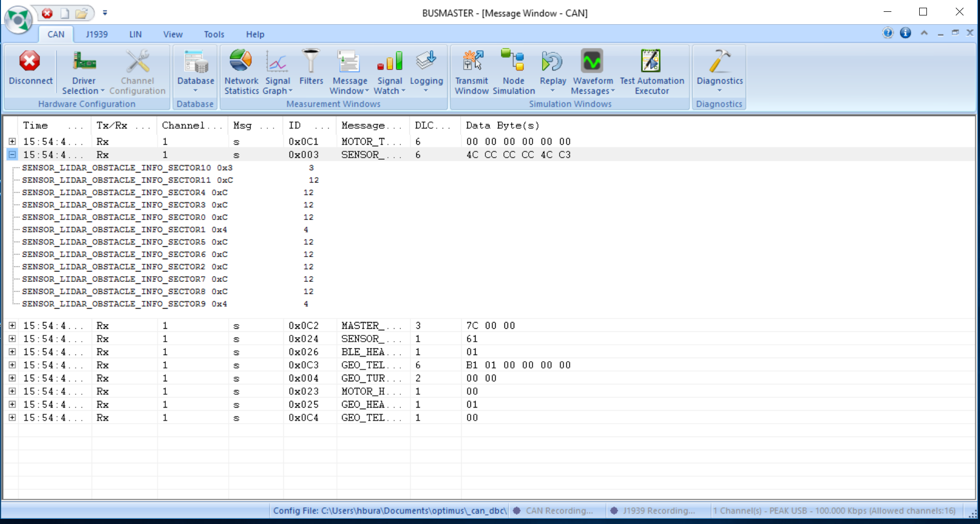Click the Data Byte(s) column header
This screenshot has height=524, width=980.
[502, 125]
